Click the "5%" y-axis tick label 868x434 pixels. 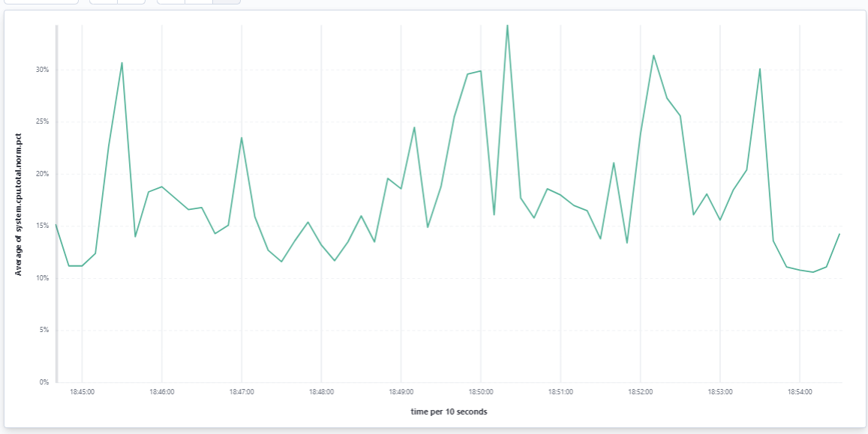point(45,330)
